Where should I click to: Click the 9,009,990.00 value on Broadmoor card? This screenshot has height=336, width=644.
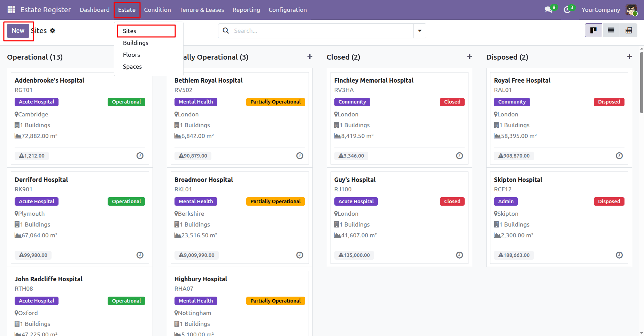point(199,255)
